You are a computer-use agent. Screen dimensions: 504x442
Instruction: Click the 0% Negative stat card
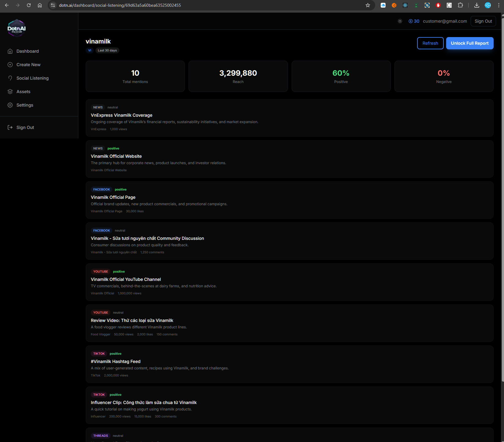(444, 76)
